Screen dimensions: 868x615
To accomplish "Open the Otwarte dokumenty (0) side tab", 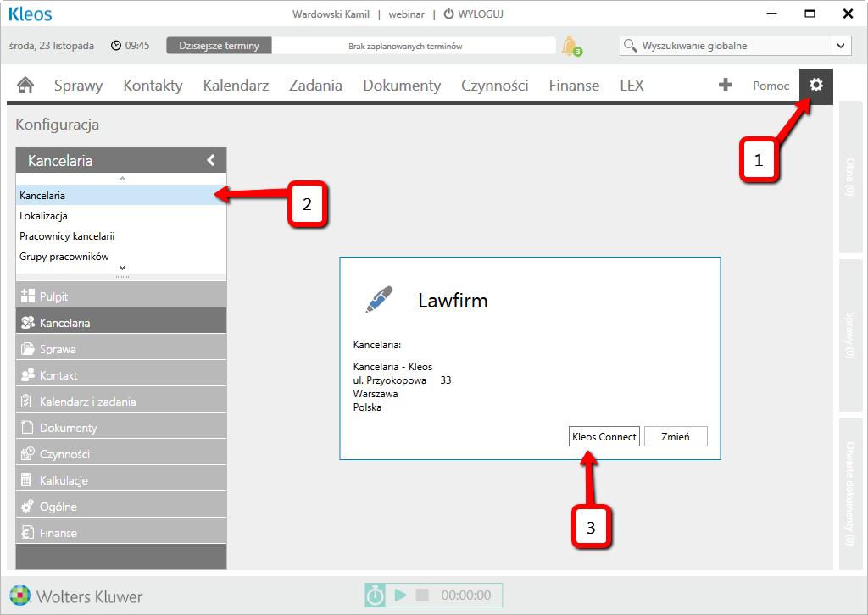I will coord(850,494).
